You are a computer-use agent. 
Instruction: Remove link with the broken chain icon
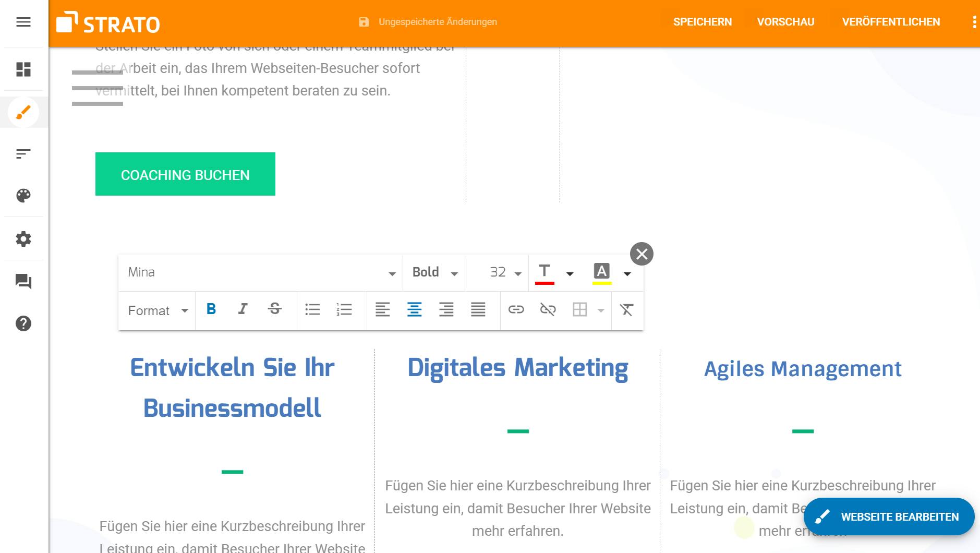coord(548,310)
